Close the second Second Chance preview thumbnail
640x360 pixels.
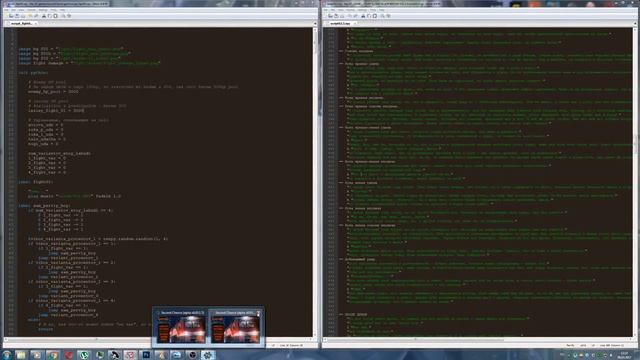258,313
